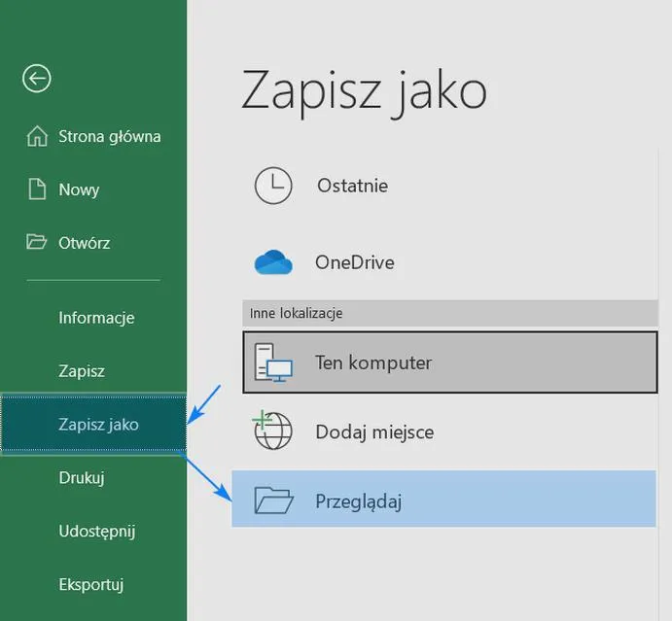This screenshot has width=672, height=621.
Task: Click the back arrow circle icon
Action: point(37,79)
